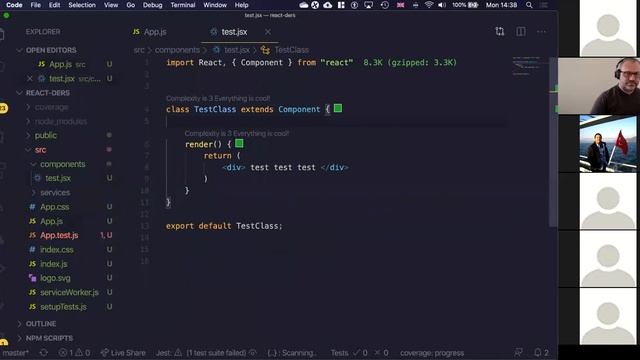Open the Edit menu
Image resolution: width=640 pixels, height=360 pixels.
coord(54,5)
